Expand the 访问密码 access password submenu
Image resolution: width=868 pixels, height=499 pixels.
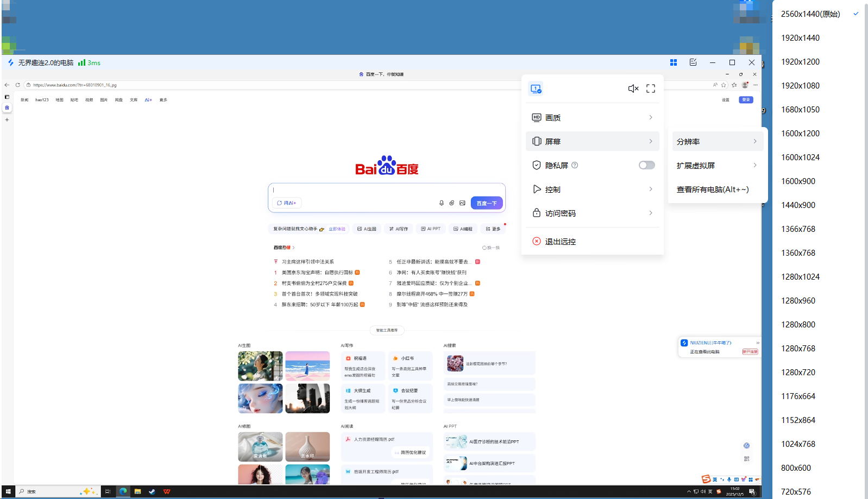(593, 213)
